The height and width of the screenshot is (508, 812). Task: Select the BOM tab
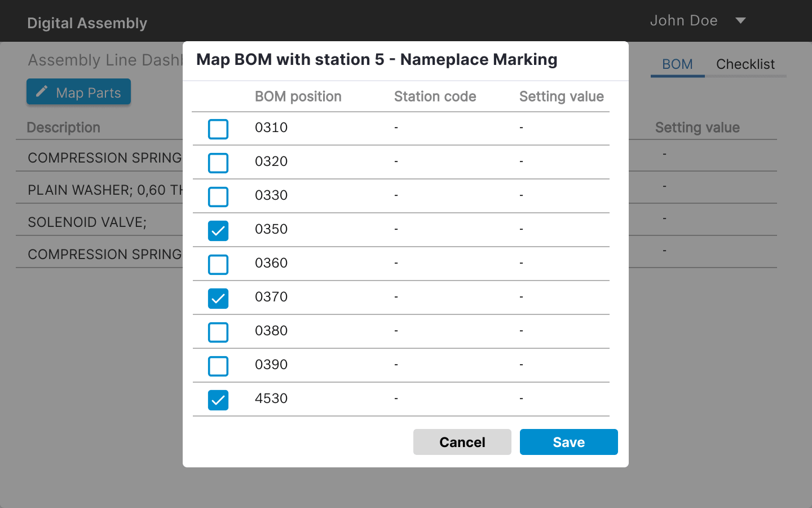pos(677,64)
